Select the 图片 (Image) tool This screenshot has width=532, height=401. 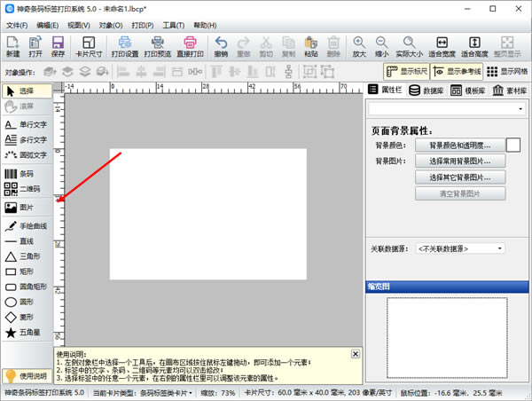point(27,208)
